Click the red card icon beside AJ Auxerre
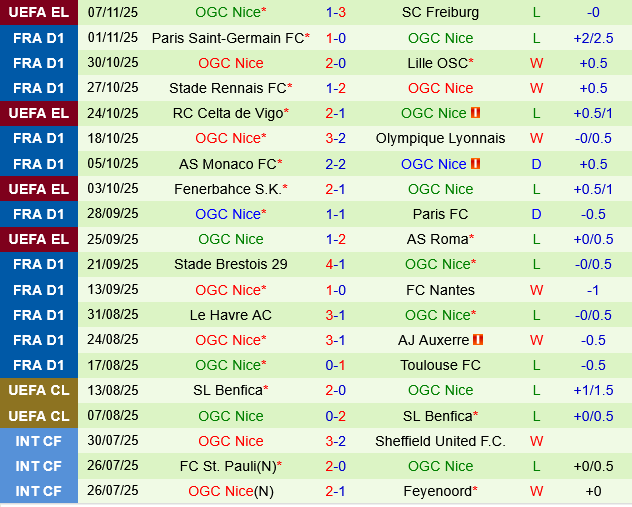 click(478, 340)
